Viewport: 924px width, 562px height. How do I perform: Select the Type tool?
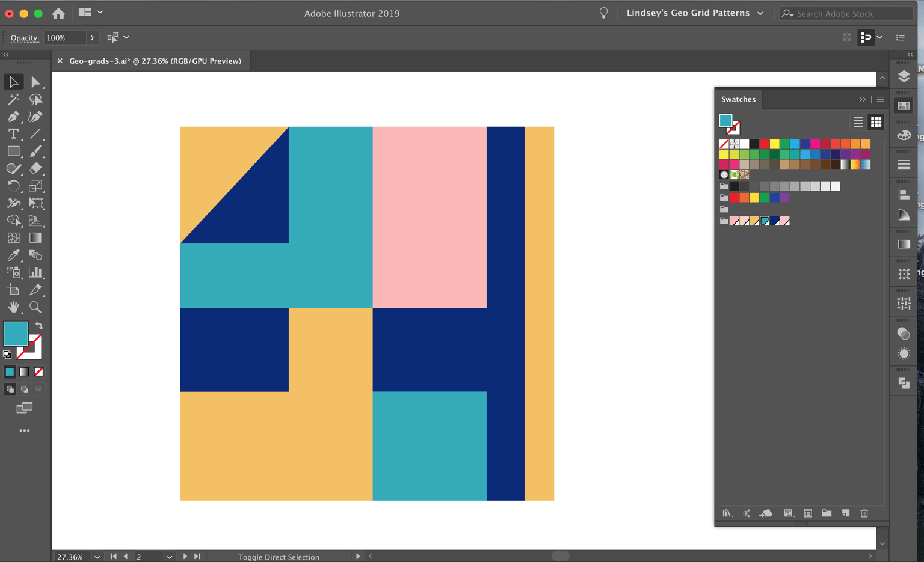[x=13, y=134]
